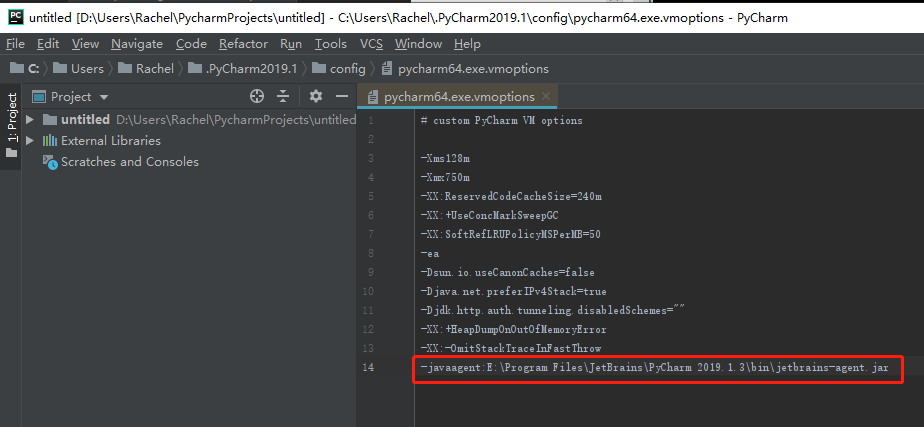924x427 pixels.
Task: Click the preferIPv4Stack=true line
Action: pyautogui.click(x=513, y=292)
